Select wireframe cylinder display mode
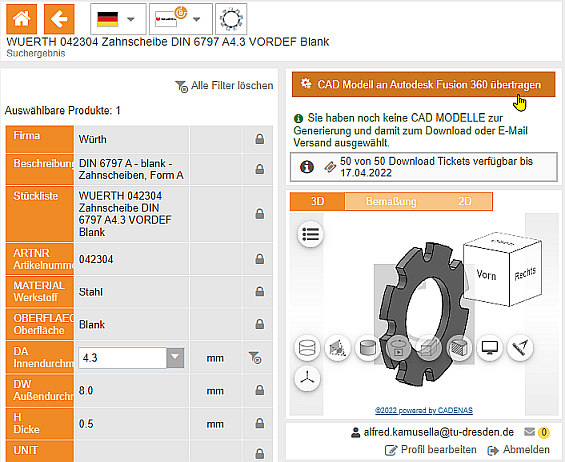The width and height of the screenshot is (565, 462). tap(307, 348)
